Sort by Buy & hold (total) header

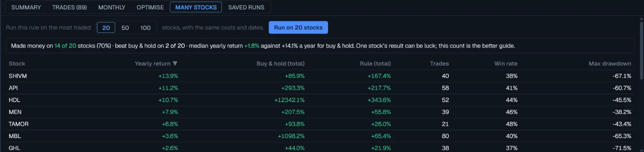click(x=281, y=64)
